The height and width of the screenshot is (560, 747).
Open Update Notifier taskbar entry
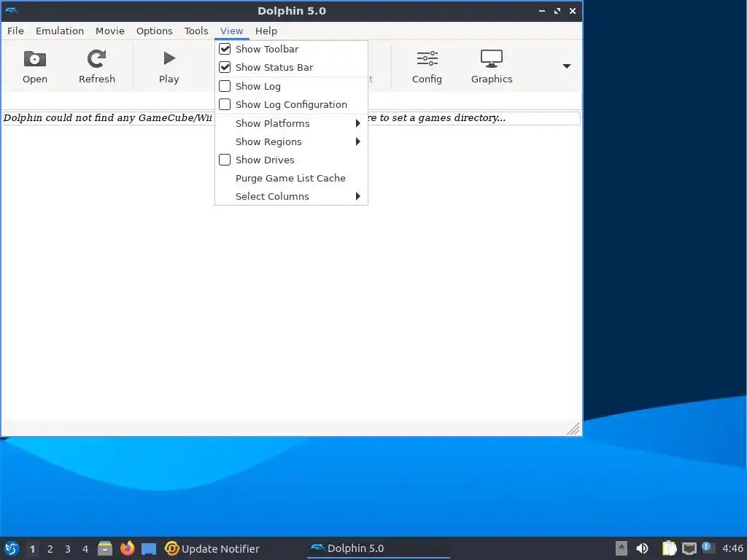[x=212, y=548]
